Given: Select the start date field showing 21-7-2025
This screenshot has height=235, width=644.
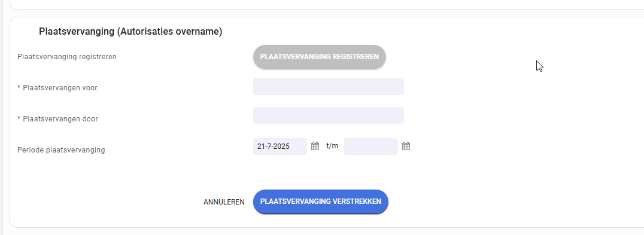Looking at the screenshot, I should coord(280,147).
